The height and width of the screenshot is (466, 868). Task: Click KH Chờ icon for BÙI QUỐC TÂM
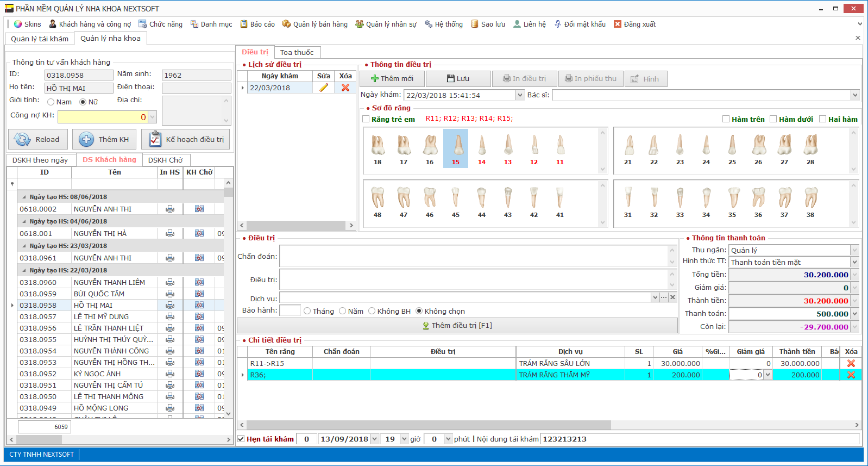(199, 294)
